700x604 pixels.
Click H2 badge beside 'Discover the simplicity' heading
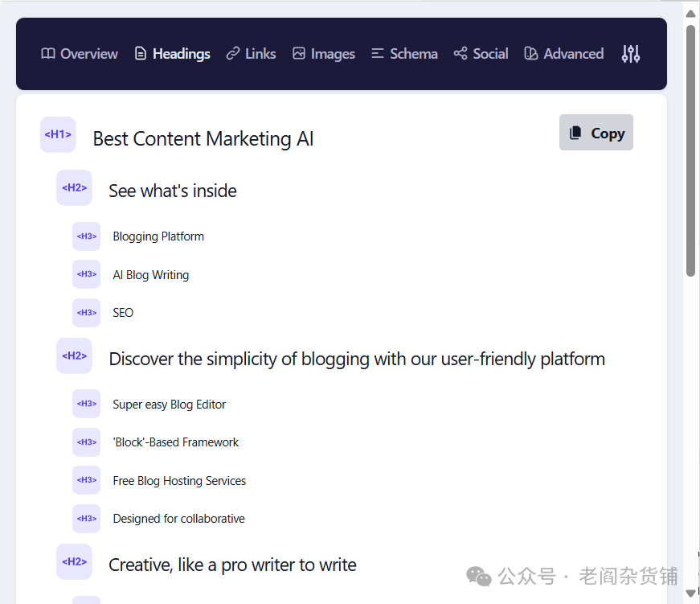pos(74,356)
